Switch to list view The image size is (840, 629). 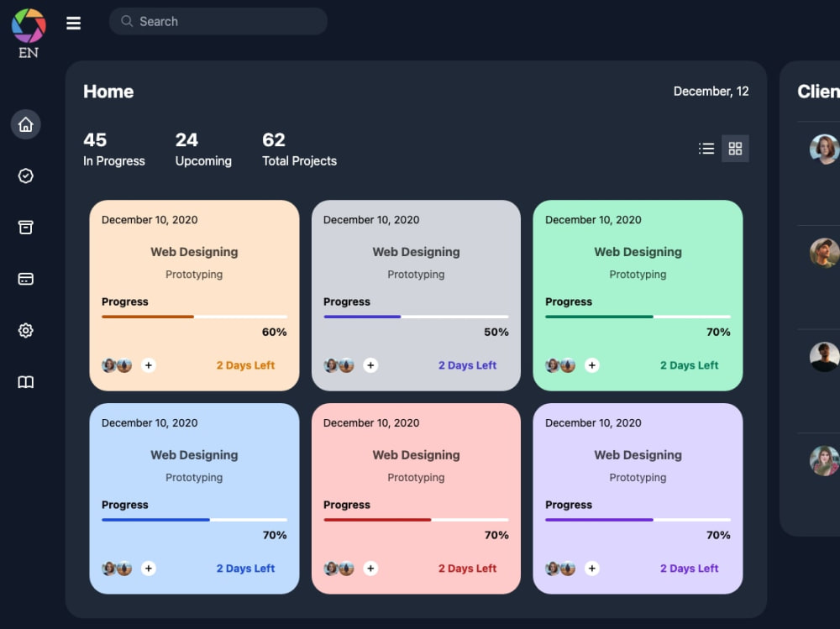pyautogui.click(x=706, y=149)
